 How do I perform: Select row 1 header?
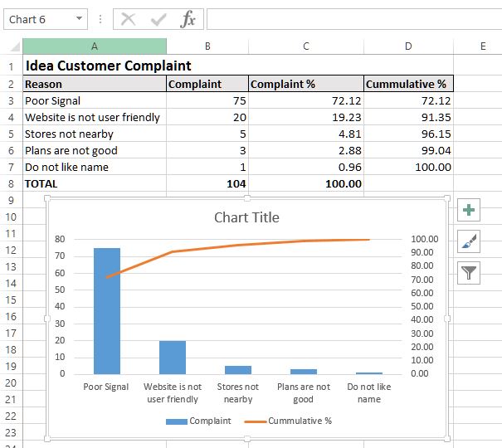pyautogui.click(x=12, y=66)
